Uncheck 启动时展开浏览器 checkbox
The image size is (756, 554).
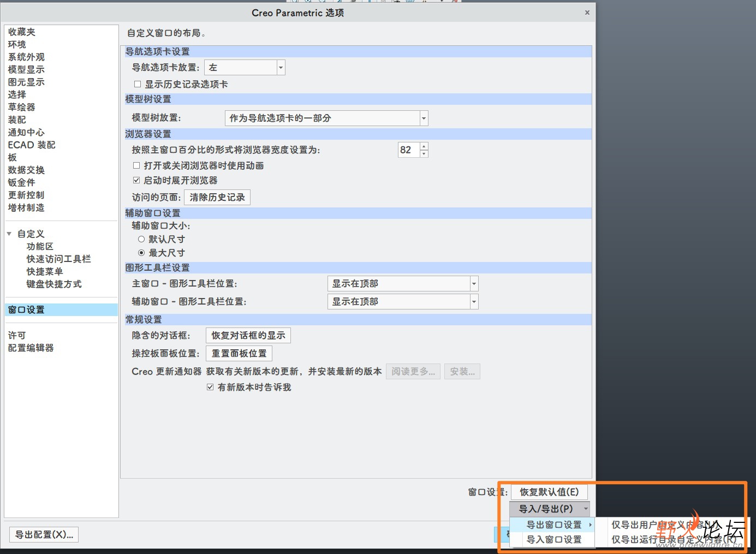[x=136, y=181]
